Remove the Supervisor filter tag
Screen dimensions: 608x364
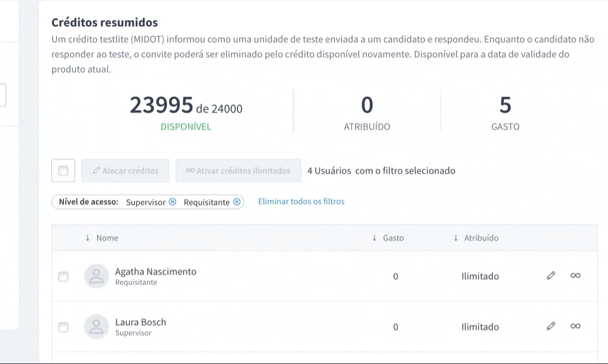point(173,202)
